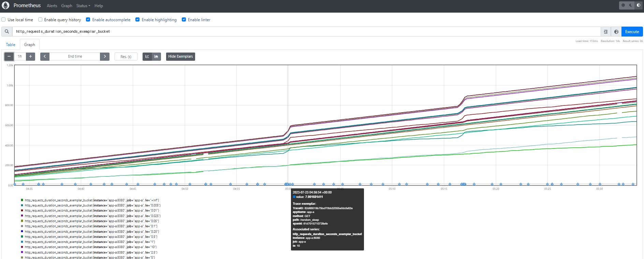Run the query with Execute
Image resolution: width=644 pixels, height=259 pixels.
632,32
